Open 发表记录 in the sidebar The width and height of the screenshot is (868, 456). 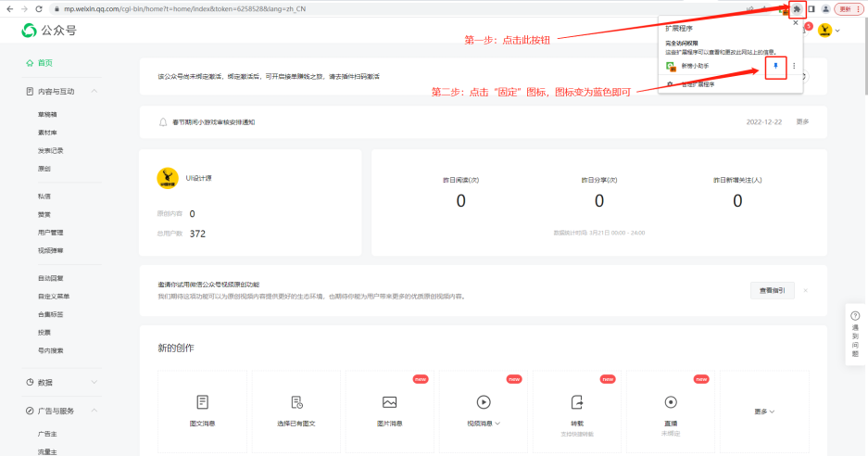click(50, 151)
